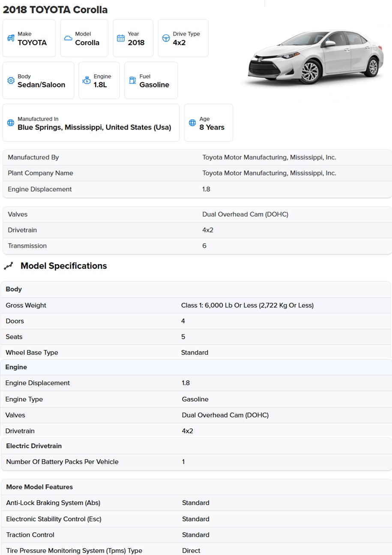The width and height of the screenshot is (392, 555).
Task: Click the Gross Weight row
Action: point(196,305)
